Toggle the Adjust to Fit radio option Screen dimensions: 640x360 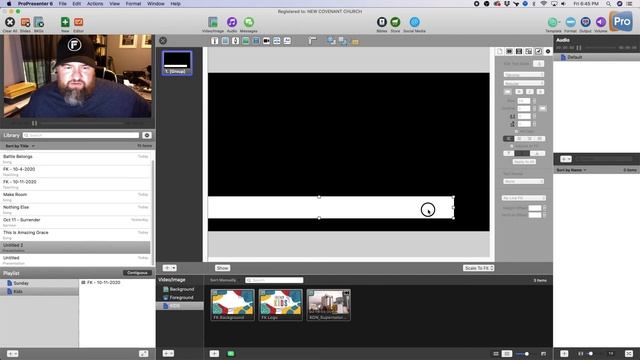[x=511, y=146]
